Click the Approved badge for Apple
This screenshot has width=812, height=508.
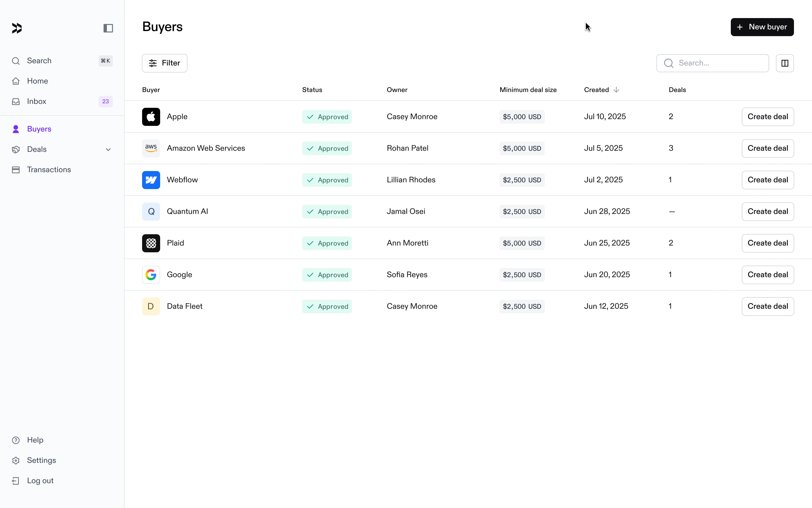pos(327,117)
